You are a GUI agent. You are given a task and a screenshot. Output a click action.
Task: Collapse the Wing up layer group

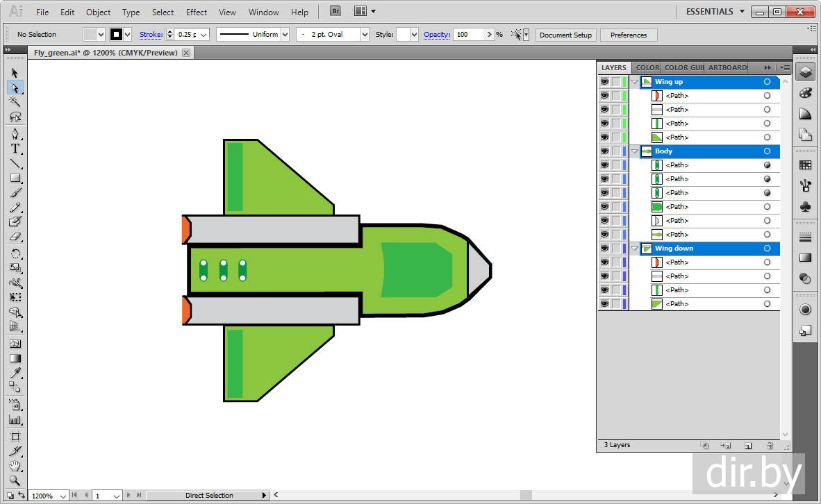(634, 82)
